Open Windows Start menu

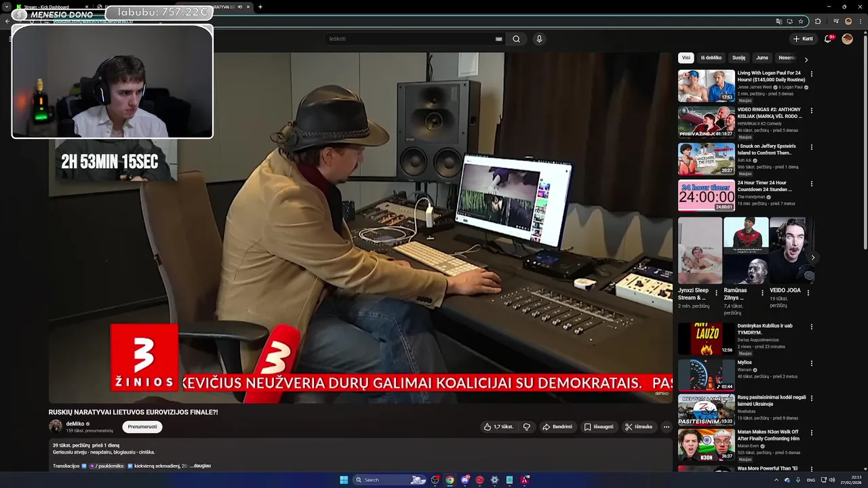point(344,480)
